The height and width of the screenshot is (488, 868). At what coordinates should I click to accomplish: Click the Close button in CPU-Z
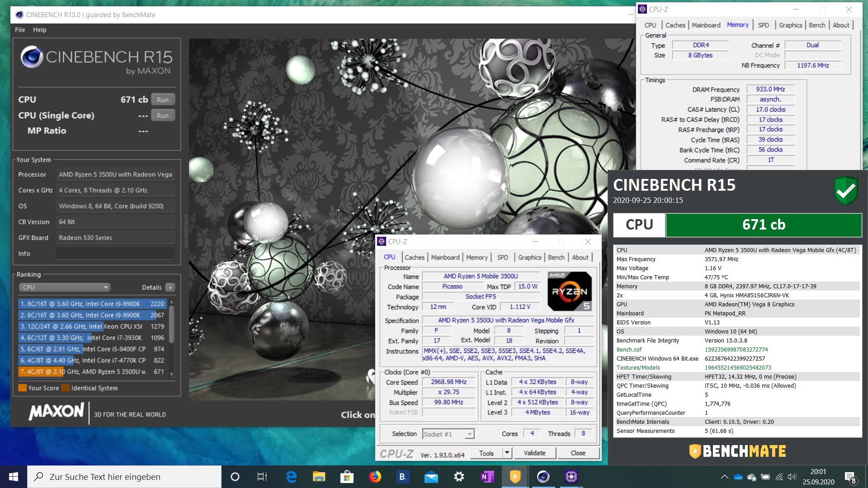[x=578, y=453]
